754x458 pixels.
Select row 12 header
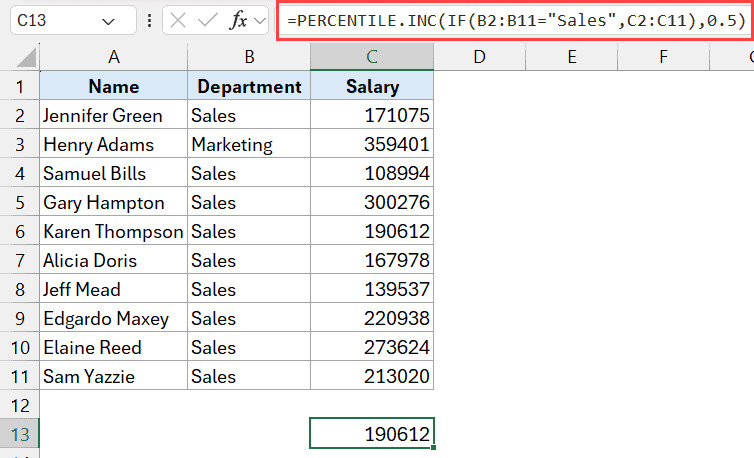19,406
